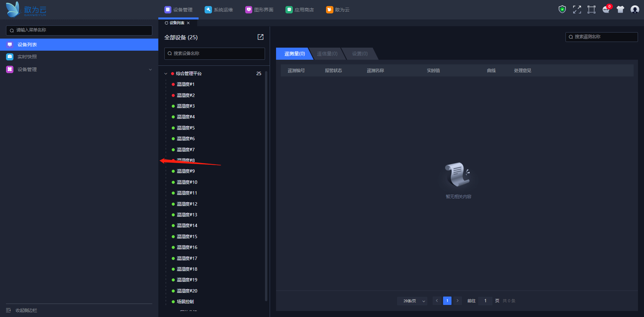Select page 1 in pagination
Screen dimensions: 644x317
tap(447, 301)
